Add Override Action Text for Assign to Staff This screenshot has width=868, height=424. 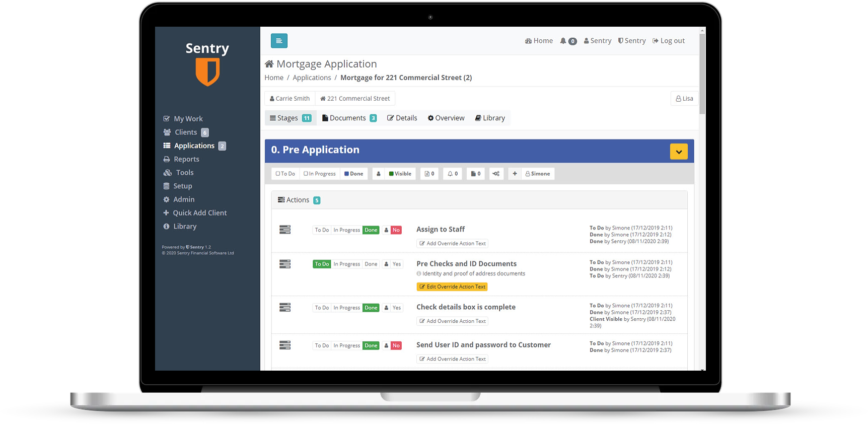tap(453, 244)
